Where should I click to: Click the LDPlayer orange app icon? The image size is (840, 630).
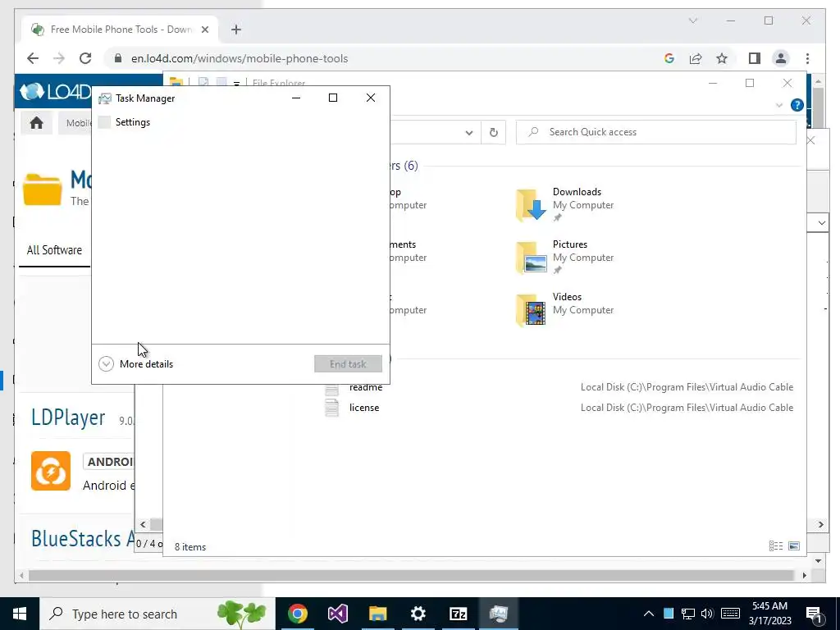51,471
